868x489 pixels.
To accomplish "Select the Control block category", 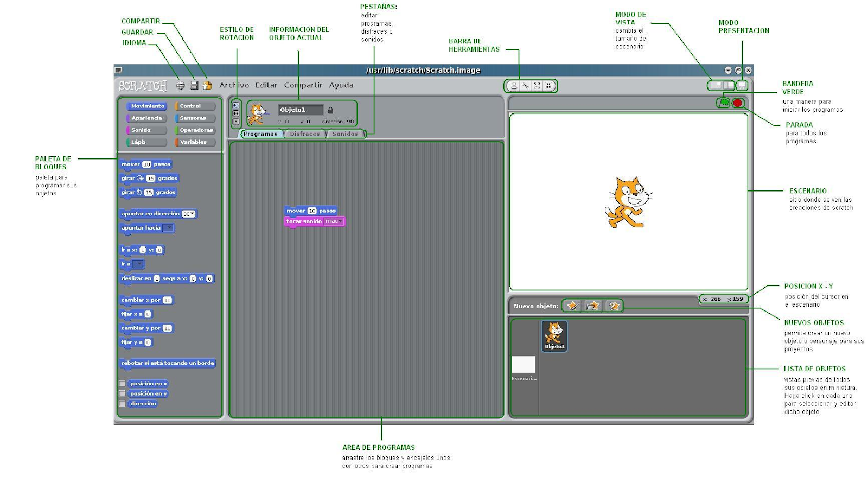I will click(x=195, y=106).
